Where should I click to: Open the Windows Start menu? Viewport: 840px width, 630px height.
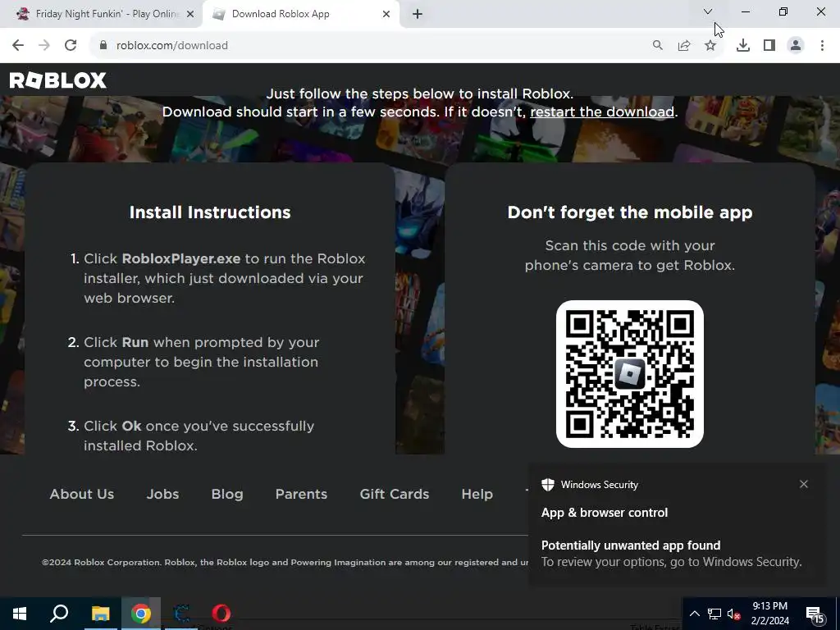pos(20,614)
